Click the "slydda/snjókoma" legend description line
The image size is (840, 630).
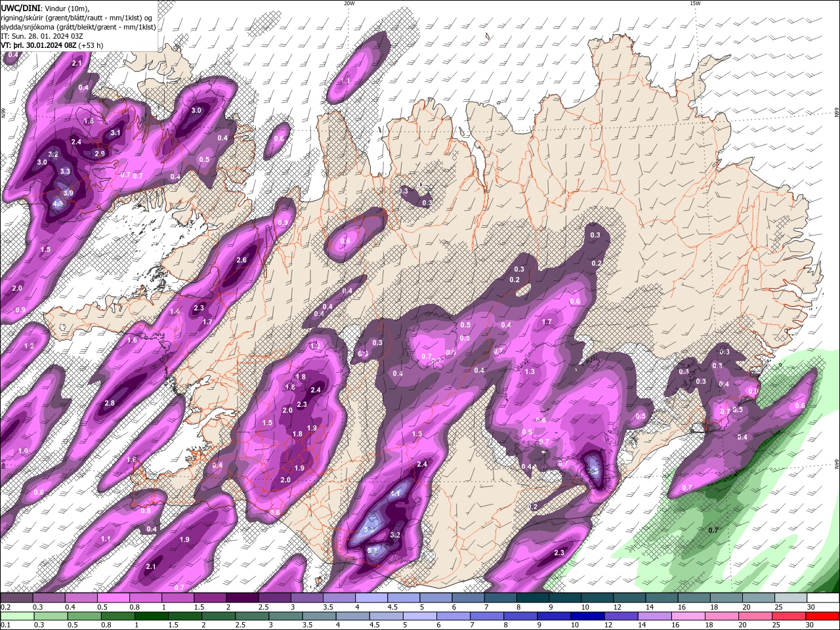click(x=78, y=27)
